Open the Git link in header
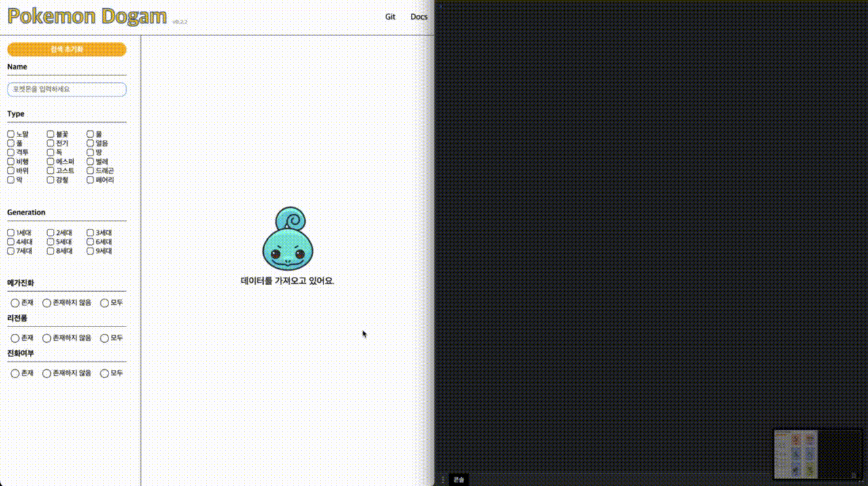Viewport: 868px width, 486px height. [x=390, y=17]
